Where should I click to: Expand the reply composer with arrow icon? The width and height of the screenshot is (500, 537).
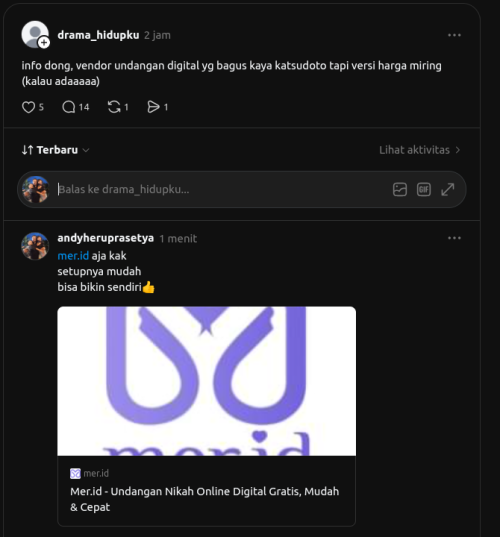point(448,189)
